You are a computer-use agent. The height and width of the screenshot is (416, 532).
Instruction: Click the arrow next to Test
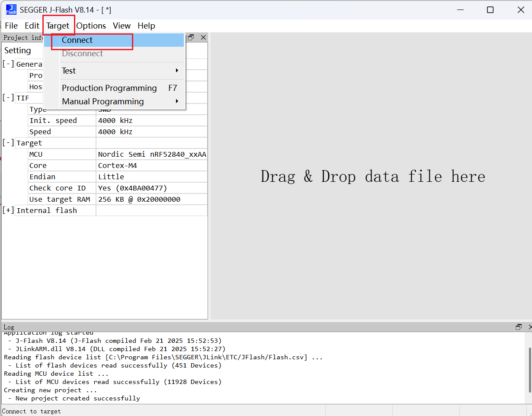(177, 71)
